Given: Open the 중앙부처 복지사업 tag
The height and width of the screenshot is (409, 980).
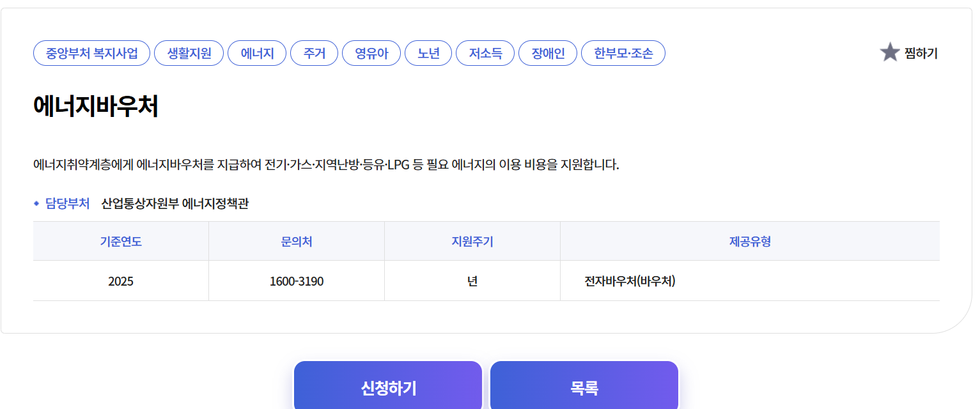Looking at the screenshot, I should pos(91,53).
